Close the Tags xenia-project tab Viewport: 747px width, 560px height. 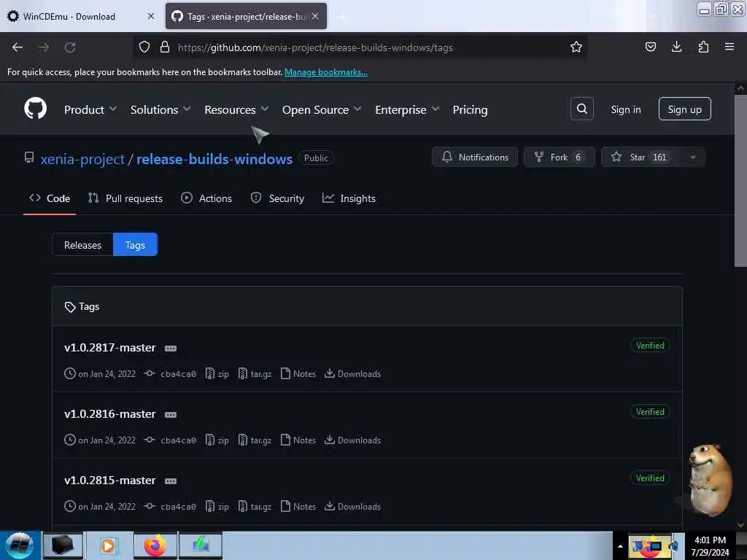[315, 16]
